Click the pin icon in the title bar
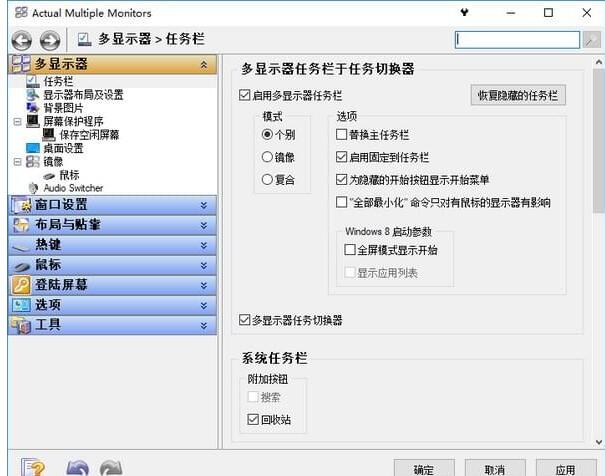The height and width of the screenshot is (476, 605). pyautogui.click(x=465, y=13)
